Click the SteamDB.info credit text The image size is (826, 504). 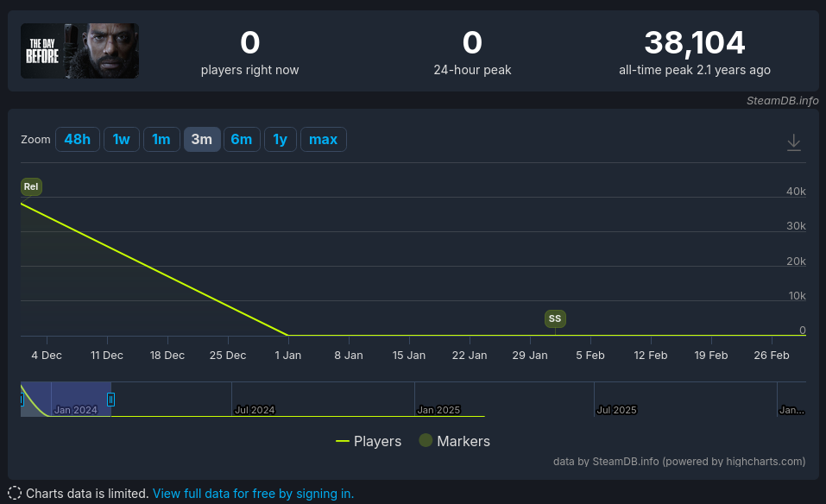[782, 101]
